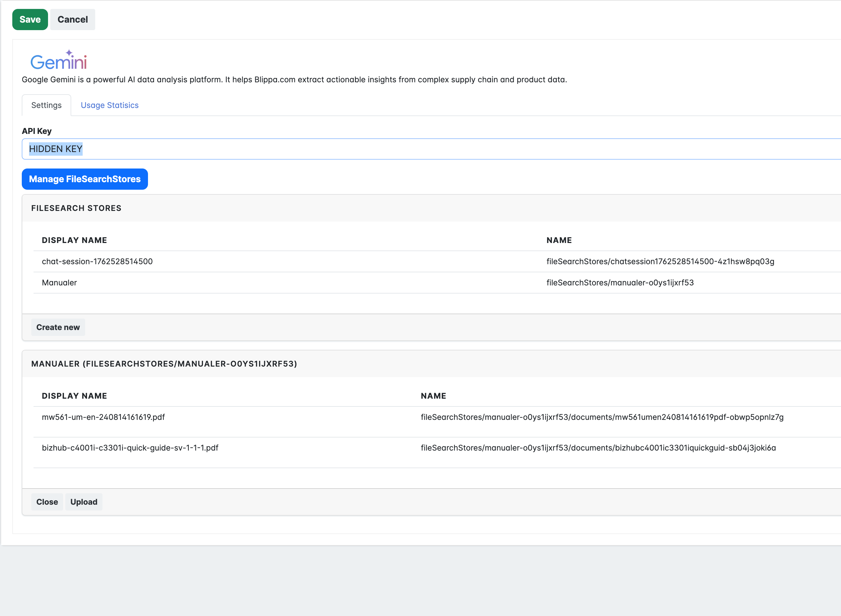The height and width of the screenshot is (616, 841).
Task: Close the Manualer document list
Action: pos(47,502)
